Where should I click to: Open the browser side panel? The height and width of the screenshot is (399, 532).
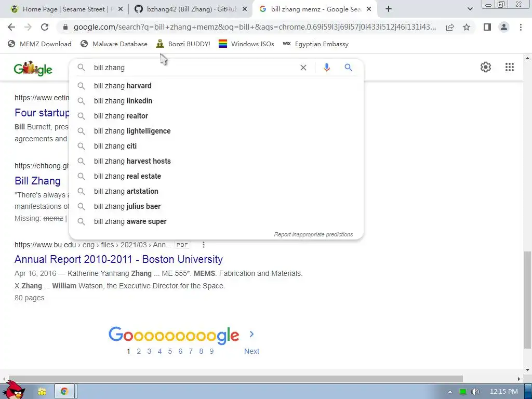487,27
